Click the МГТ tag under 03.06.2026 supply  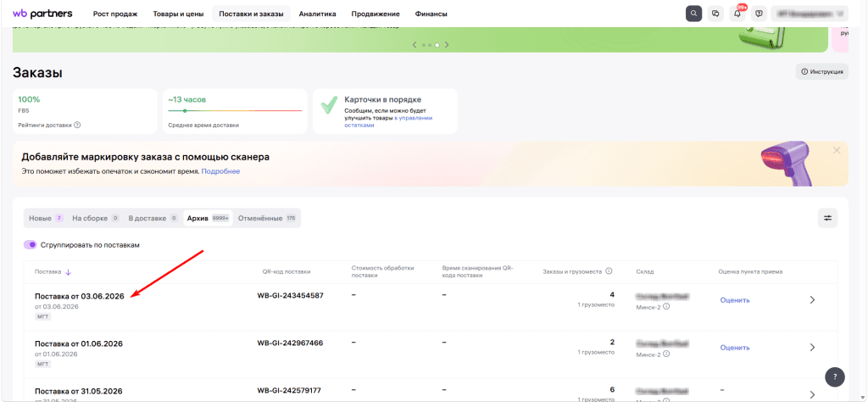coord(42,316)
